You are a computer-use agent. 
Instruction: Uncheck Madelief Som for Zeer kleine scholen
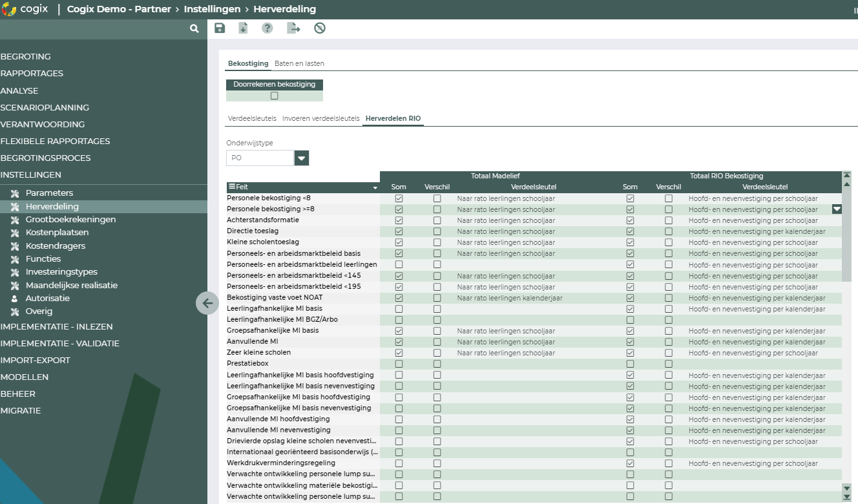[x=399, y=353]
